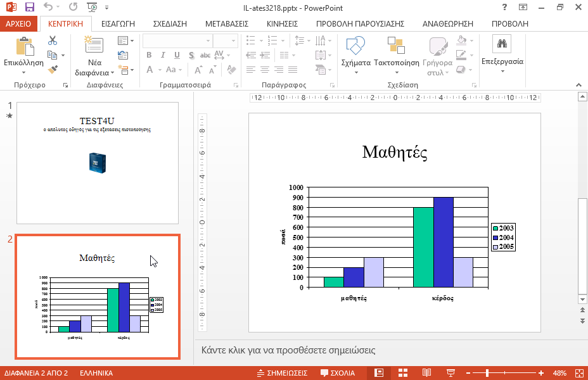Click the Copy icon

[52, 56]
